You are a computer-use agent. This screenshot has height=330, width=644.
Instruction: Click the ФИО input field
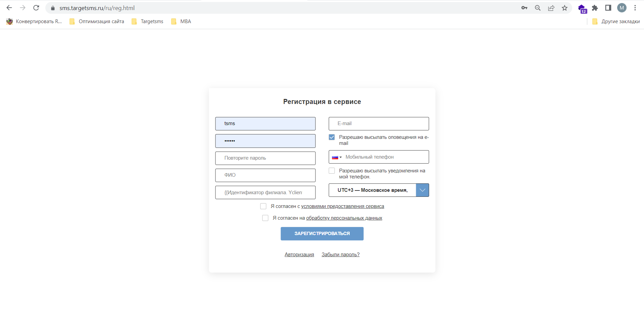pyautogui.click(x=265, y=175)
